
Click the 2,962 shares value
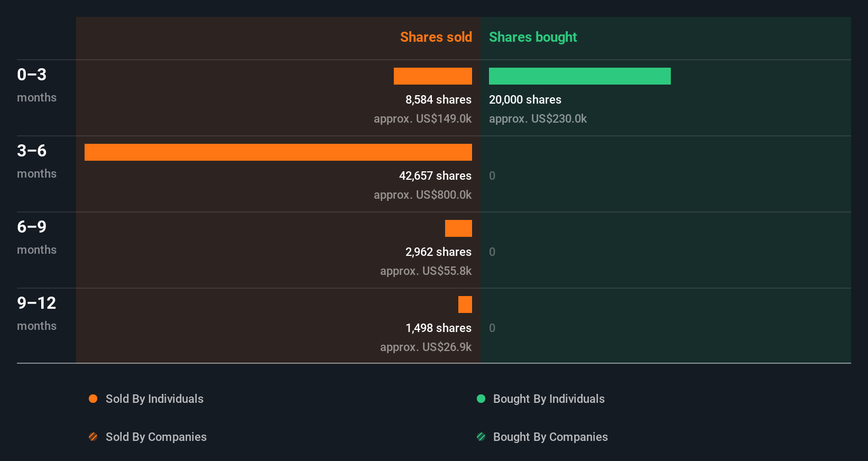[438, 252]
